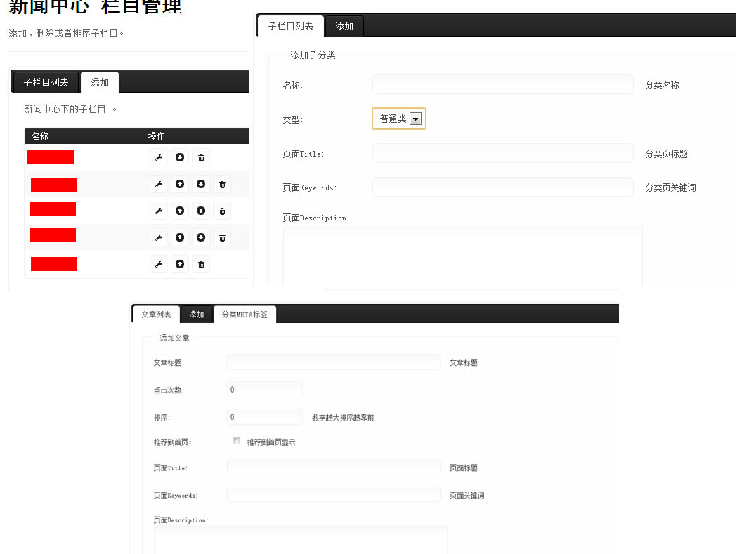This screenshot has width=756, height=554.
Task: Click wrench edit icon in second row
Action: [159, 184]
